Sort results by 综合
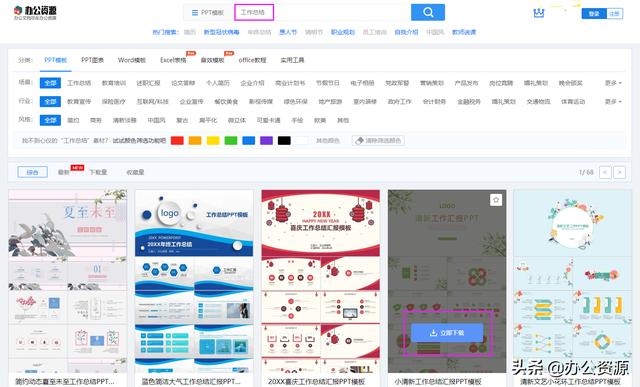This screenshot has height=387, width=640. (32, 172)
